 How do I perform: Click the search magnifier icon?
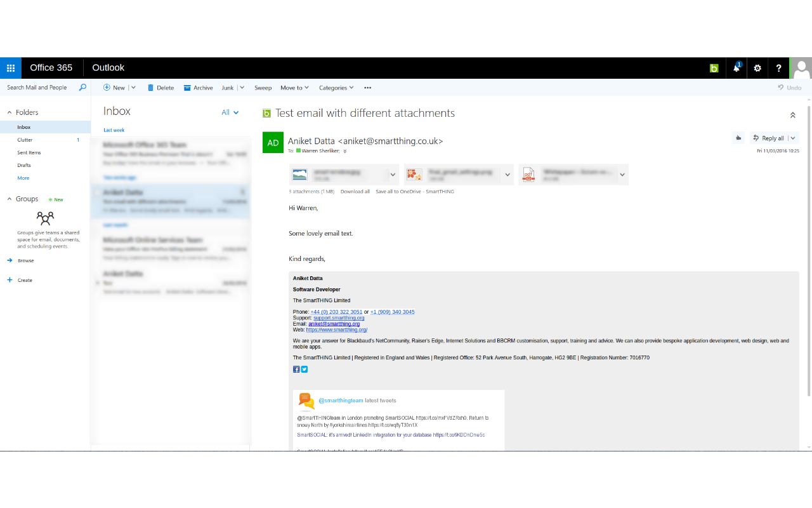coord(82,88)
